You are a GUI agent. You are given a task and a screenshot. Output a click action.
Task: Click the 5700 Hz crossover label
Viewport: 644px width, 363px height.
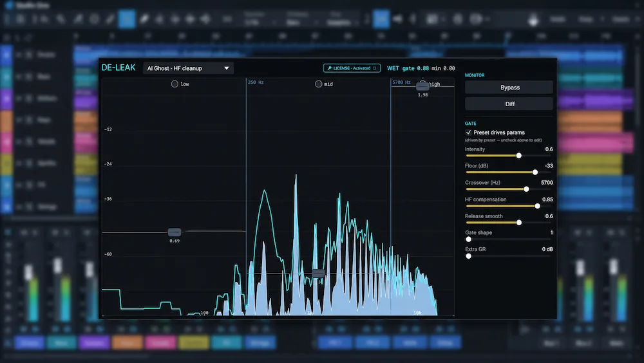coord(401,82)
